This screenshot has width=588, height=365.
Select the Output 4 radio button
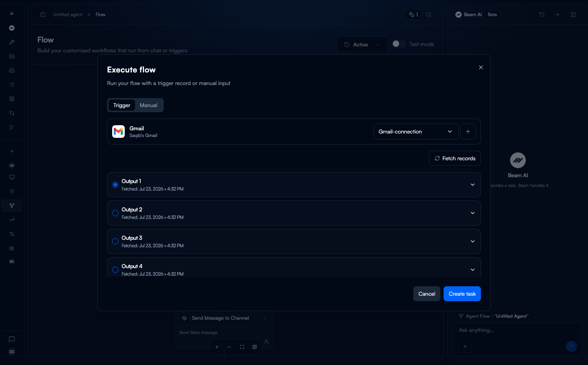point(115,270)
